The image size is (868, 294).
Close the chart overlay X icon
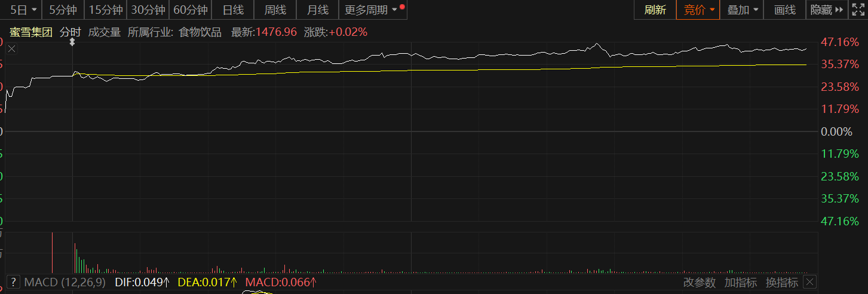pyautogui.click(x=11, y=50)
